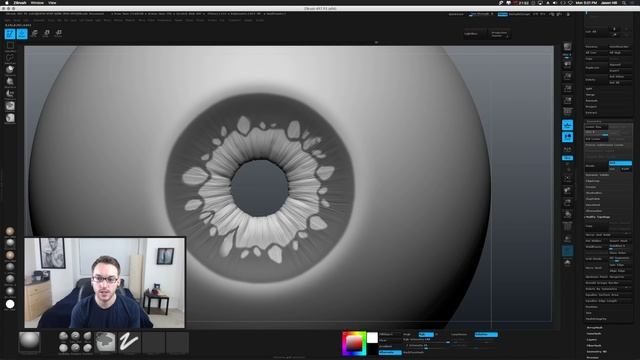Click the Lower Res button

pos(596,127)
